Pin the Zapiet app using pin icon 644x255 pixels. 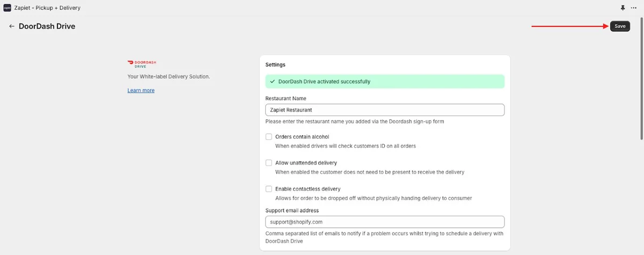(x=623, y=8)
